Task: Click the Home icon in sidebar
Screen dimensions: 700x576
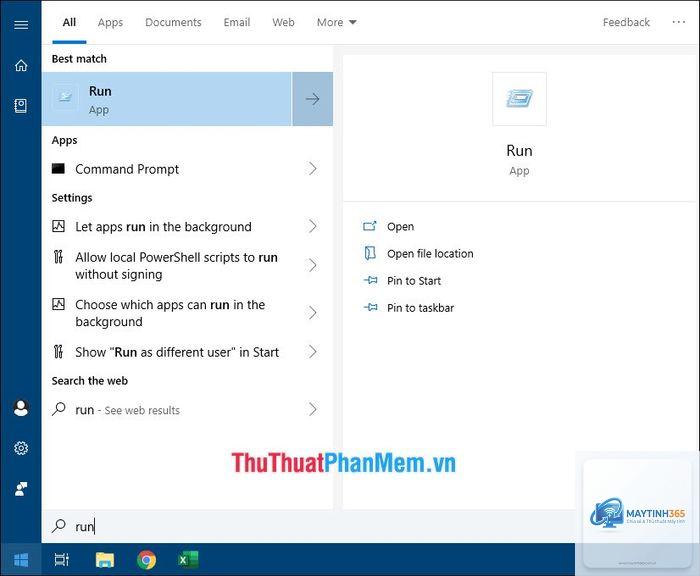Action: [21, 66]
